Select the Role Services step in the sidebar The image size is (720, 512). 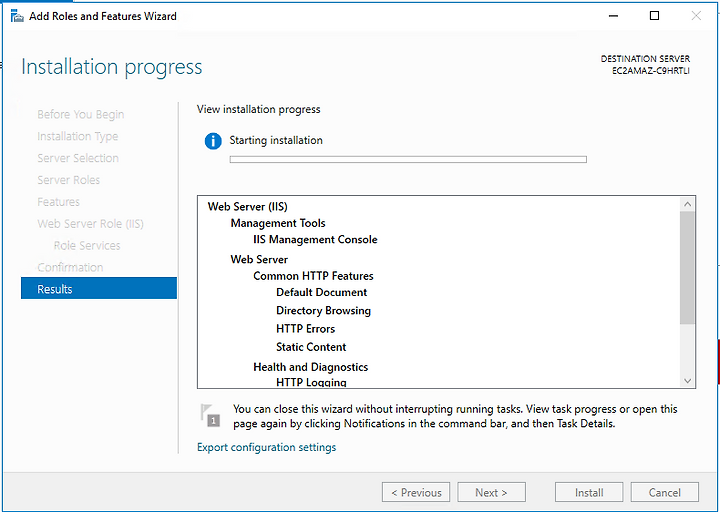point(87,246)
